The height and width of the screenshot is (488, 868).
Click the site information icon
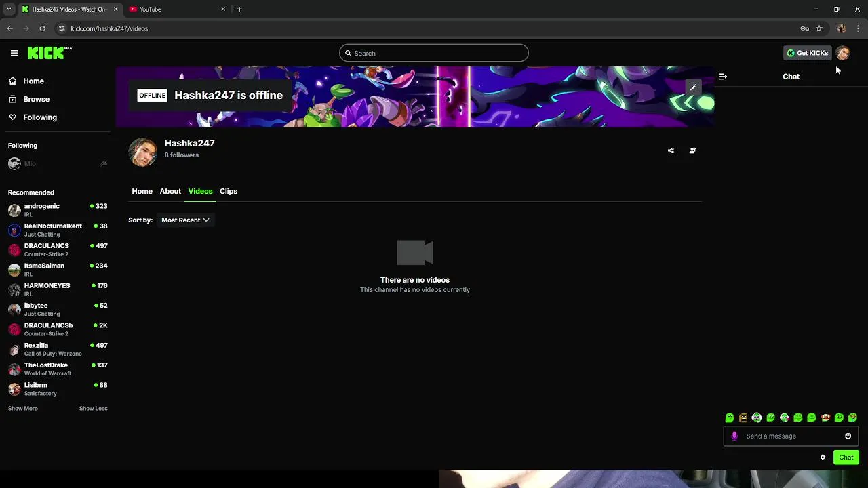(x=62, y=28)
